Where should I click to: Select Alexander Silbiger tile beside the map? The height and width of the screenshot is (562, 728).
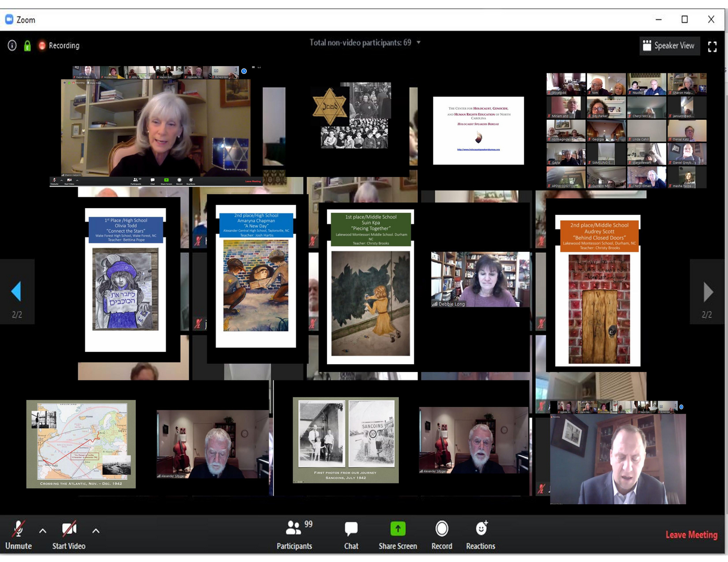(x=213, y=444)
